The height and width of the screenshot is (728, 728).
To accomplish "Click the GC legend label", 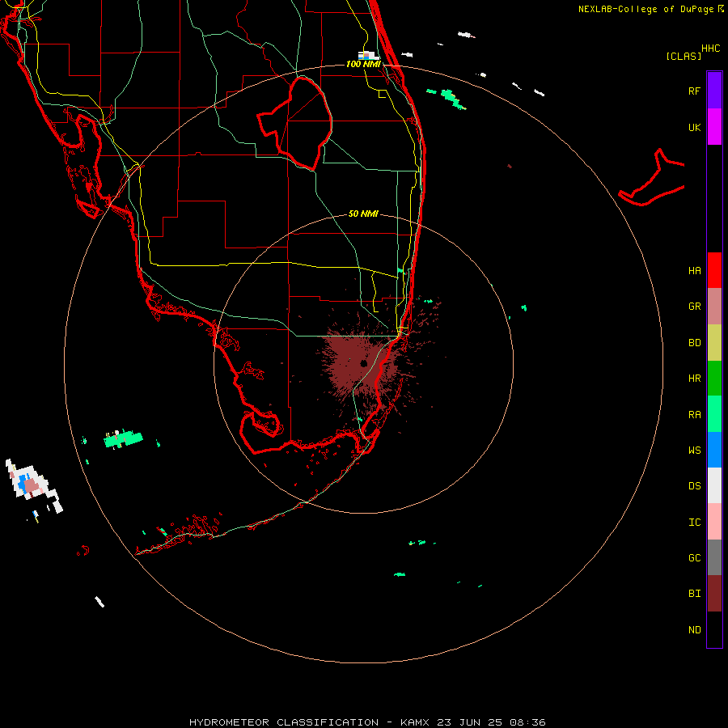I will coord(694,558).
